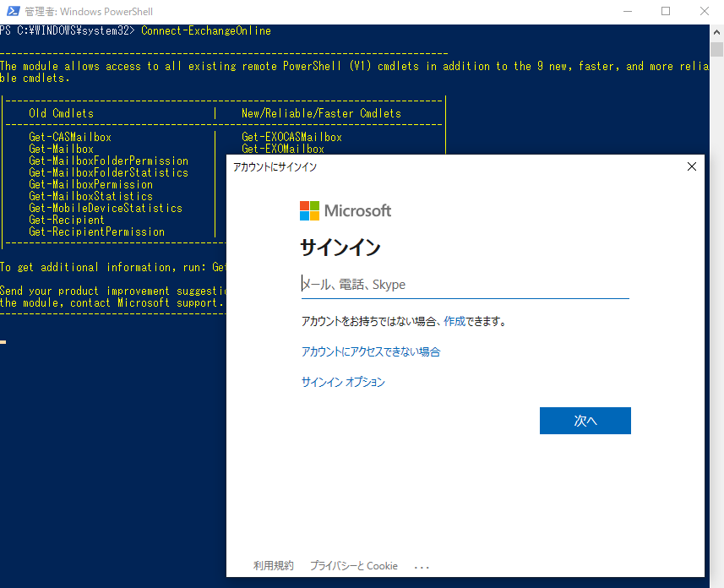
Task: View the 利用規約 terms link
Action: click(x=274, y=566)
